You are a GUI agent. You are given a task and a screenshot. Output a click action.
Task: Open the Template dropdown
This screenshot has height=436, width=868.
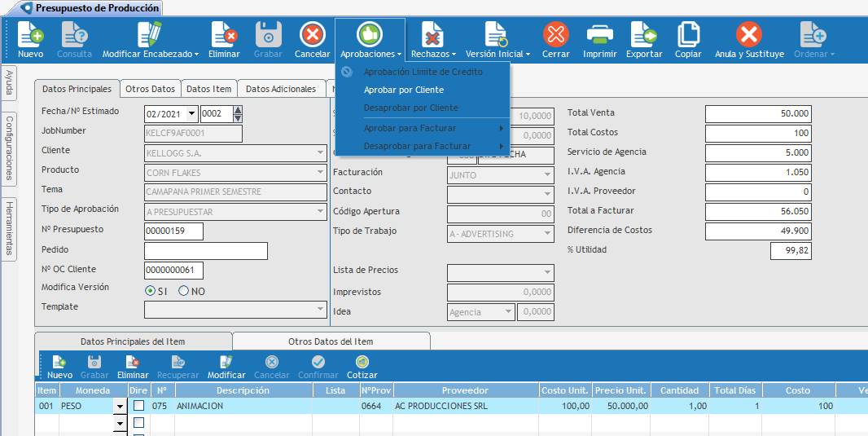coord(320,310)
